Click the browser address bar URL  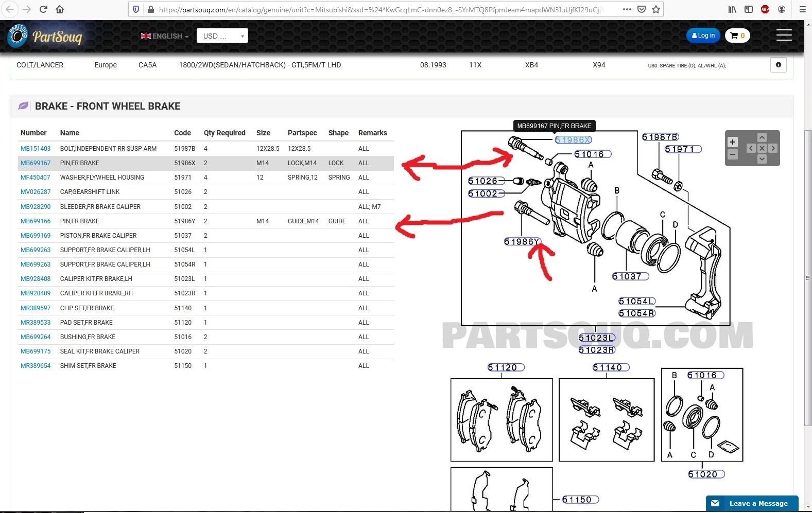click(x=381, y=9)
